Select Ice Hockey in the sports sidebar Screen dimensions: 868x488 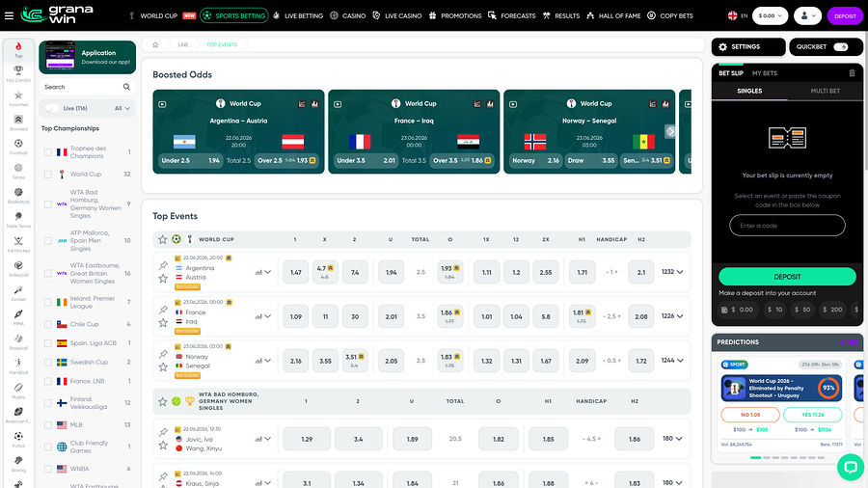[x=18, y=244]
